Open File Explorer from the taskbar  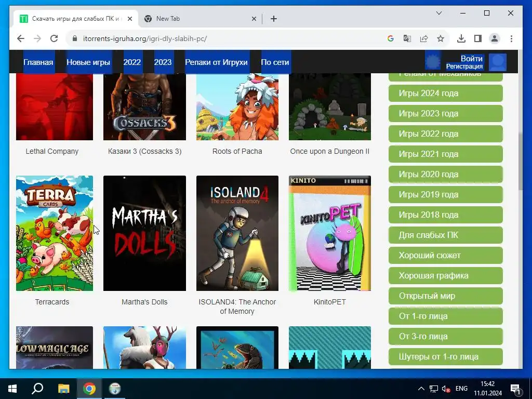coord(63,389)
